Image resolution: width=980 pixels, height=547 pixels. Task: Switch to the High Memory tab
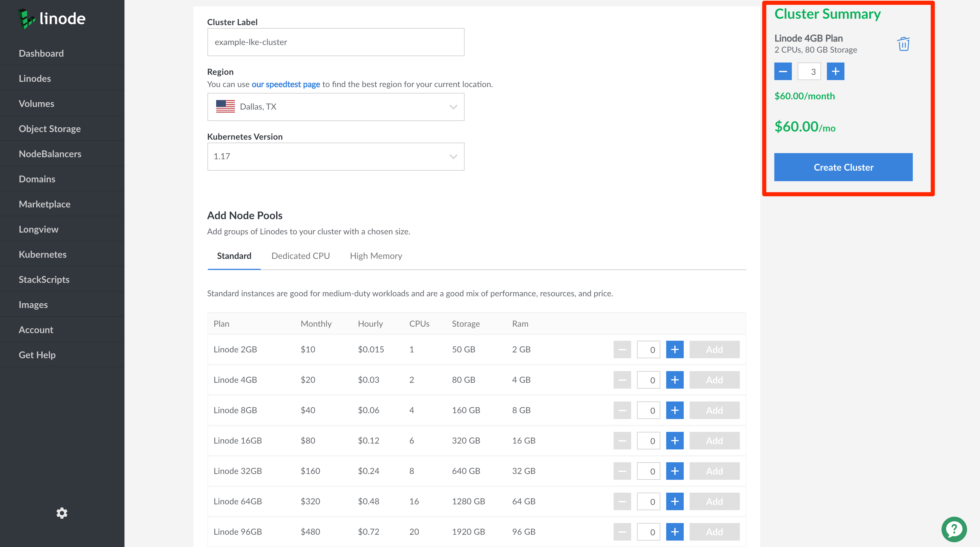[x=375, y=256]
